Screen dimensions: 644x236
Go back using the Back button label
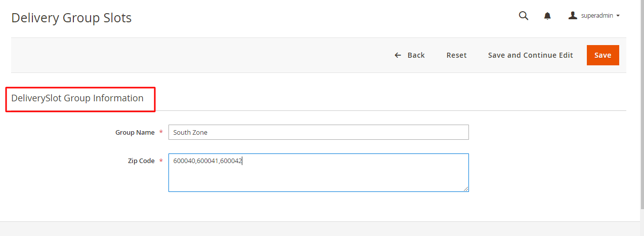(x=416, y=55)
